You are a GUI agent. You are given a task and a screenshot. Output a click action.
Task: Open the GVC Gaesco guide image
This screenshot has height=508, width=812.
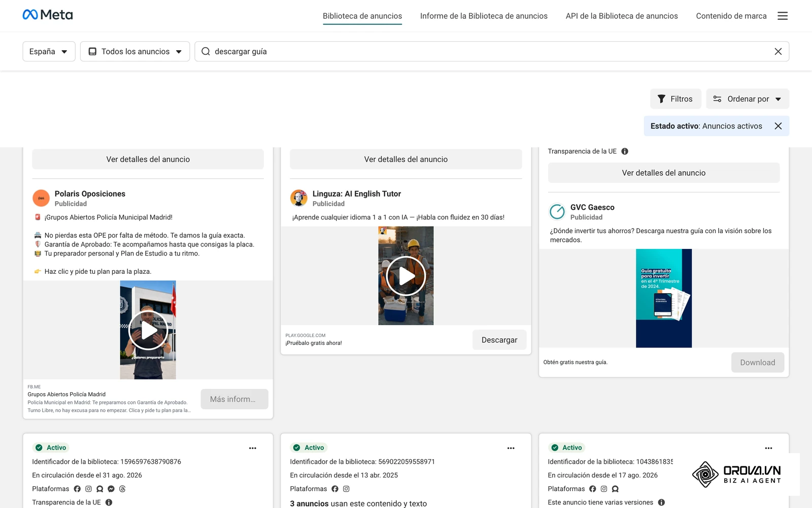664,298
